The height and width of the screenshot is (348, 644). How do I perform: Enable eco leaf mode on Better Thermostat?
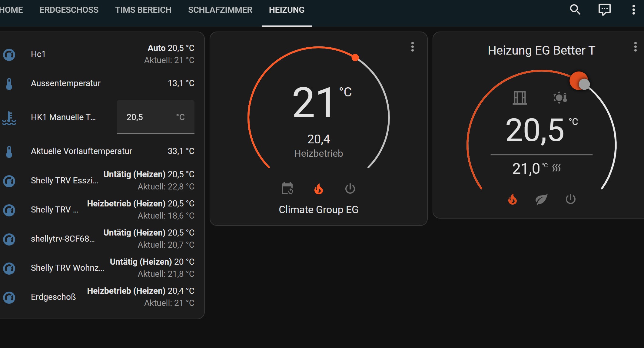coord(541,199)
